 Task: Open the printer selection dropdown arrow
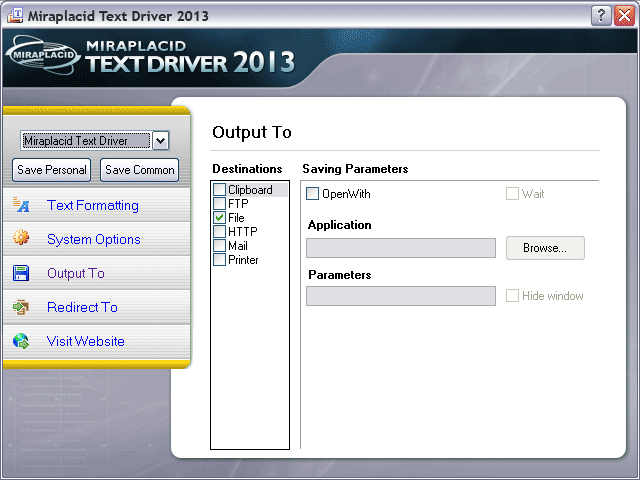point(160,141)
